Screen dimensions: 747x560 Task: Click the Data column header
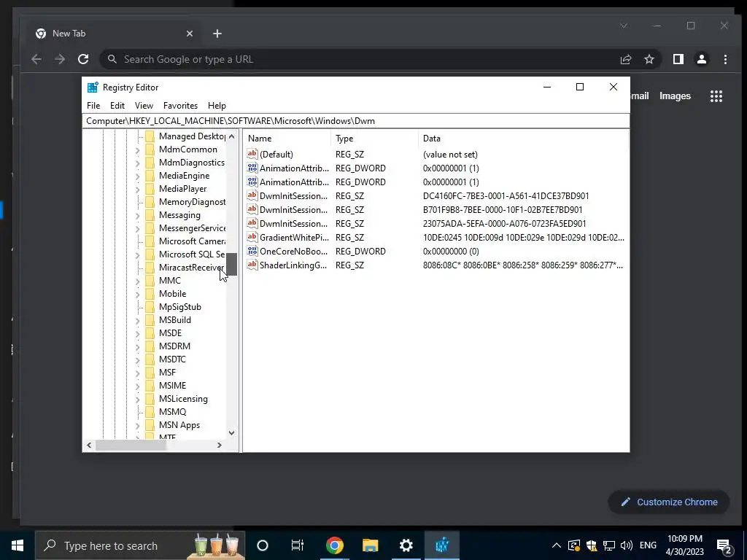[524, 139]
